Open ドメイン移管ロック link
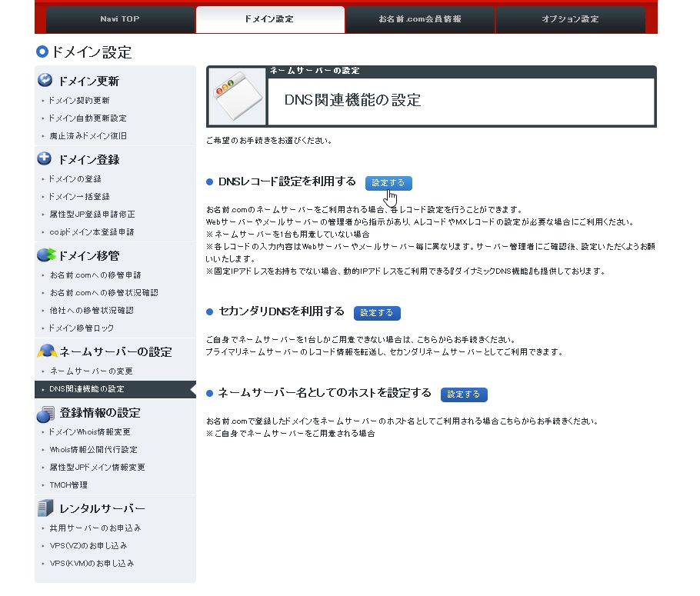 point(81,328)
